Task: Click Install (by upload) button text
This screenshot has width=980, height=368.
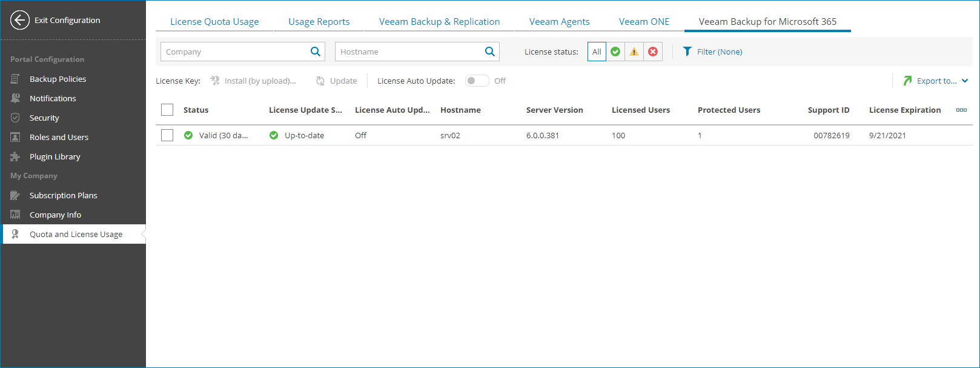Action: click(260, 81)
